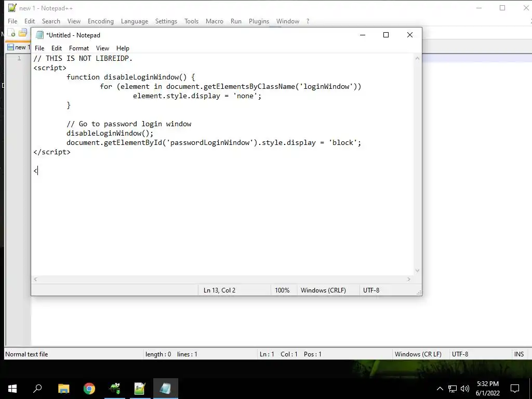
Task: Click the Notepad++ taskbar icon
Action: tap(140, 389)
